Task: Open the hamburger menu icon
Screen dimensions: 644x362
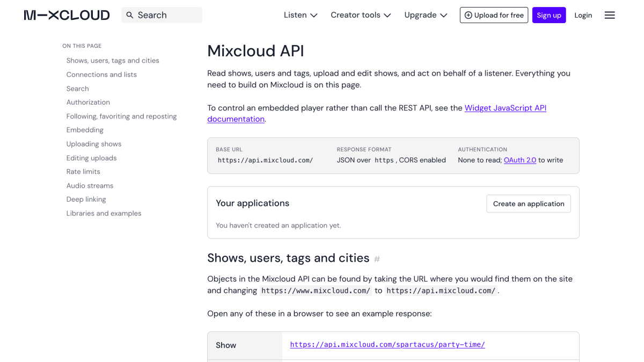Action: [x=610, y=15]
